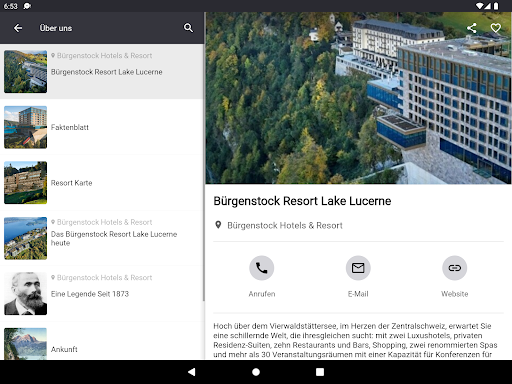The width and height of the screenshot is (512, 384).
Task: Tap the Website label
Action: (455, 294)
